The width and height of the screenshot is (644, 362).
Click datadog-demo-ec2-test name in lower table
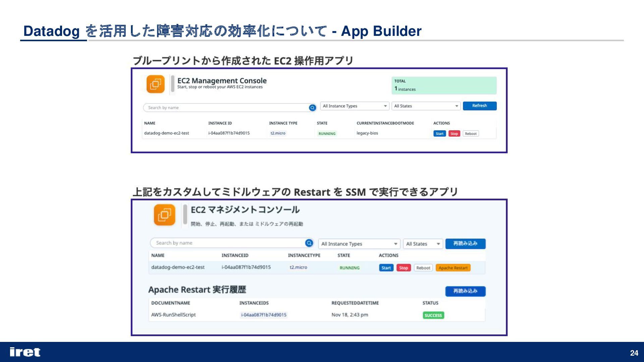pyautogui.click(x=178, y=267)
